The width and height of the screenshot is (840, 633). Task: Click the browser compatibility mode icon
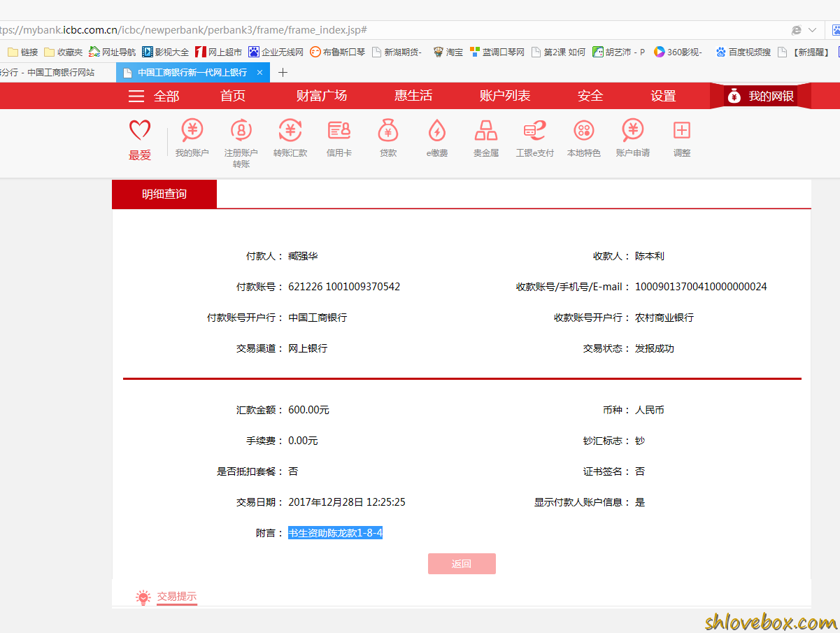click(796, 30)
